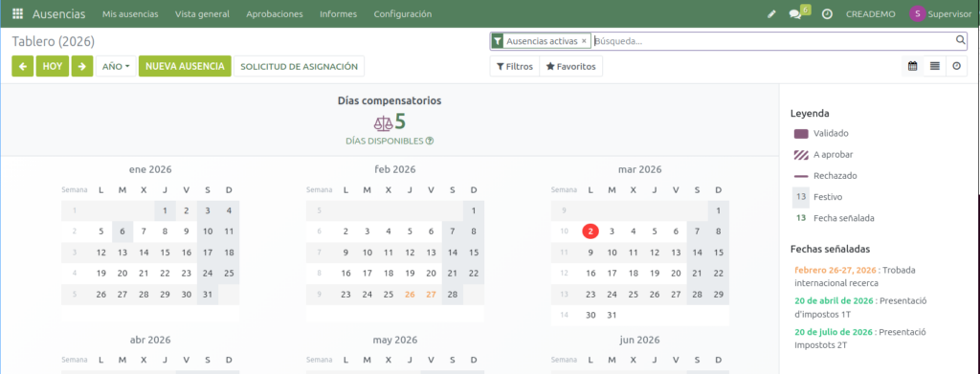This screenshot has height=374, width=980.
Task: Click week number 14 in March 2026
Action: tap(565, 315)
